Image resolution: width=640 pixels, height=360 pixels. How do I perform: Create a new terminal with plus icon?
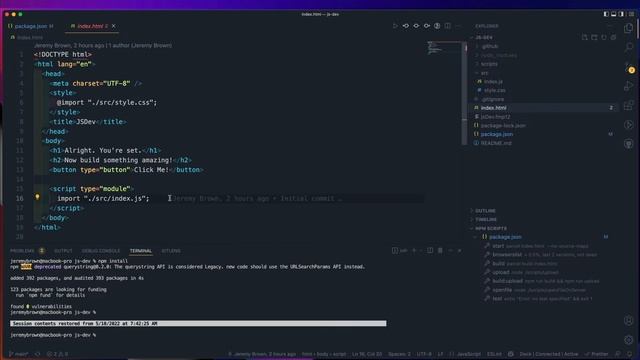click(414, 250)
